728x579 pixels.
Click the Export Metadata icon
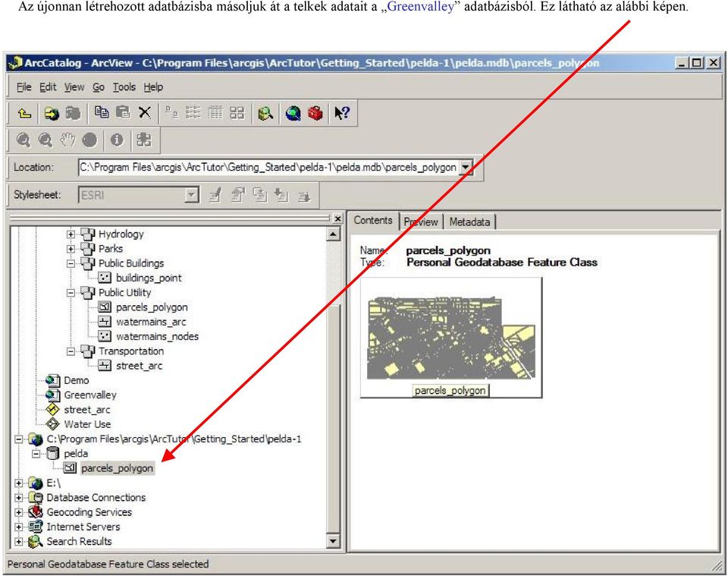coord(303,196)
